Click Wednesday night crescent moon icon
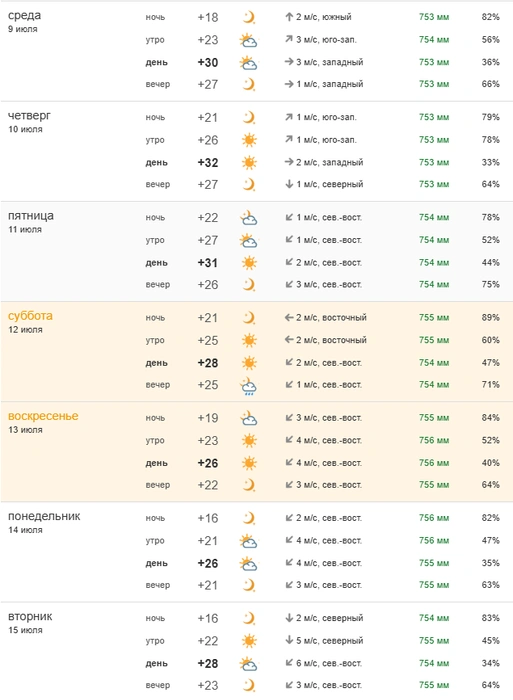The image size is (513, 700). (249, 17)
